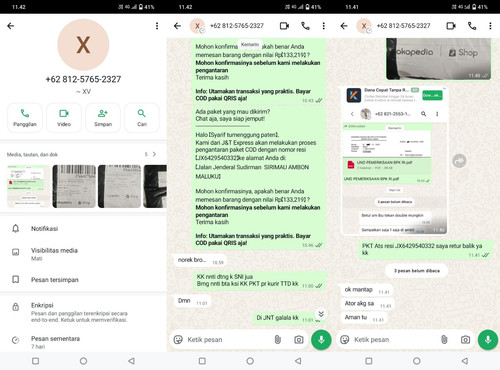Start a voice call from the right chat header
This screenshot has width=500, height=370.
pyautogui.click(x=472, y=26)
